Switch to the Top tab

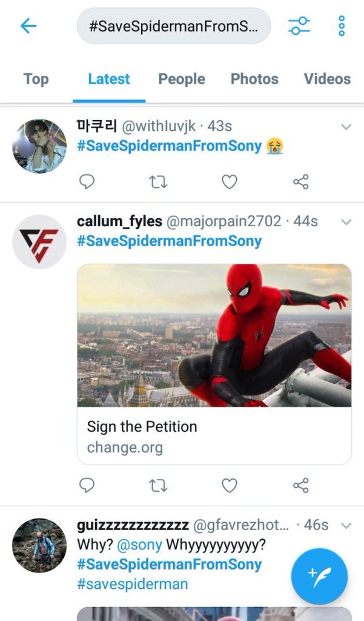[36, 79]
